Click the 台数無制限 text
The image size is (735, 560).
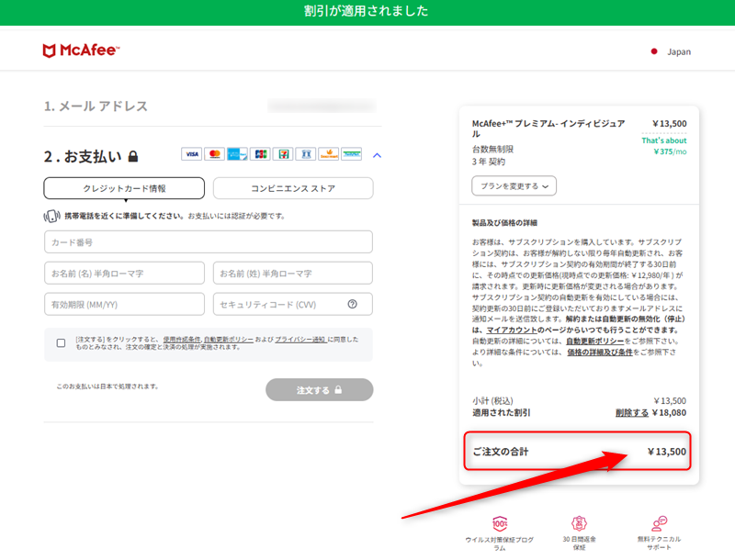click(492, 150)
